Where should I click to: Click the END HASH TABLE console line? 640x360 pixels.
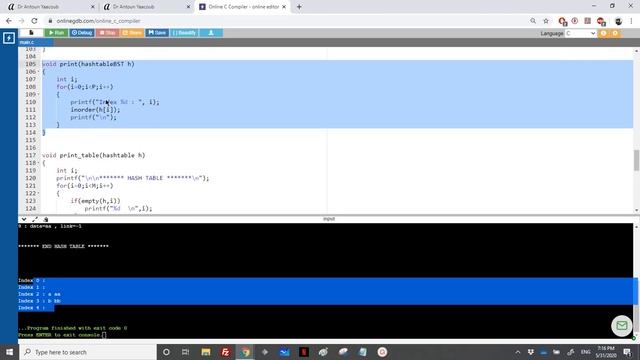click(x=63, y=246)
